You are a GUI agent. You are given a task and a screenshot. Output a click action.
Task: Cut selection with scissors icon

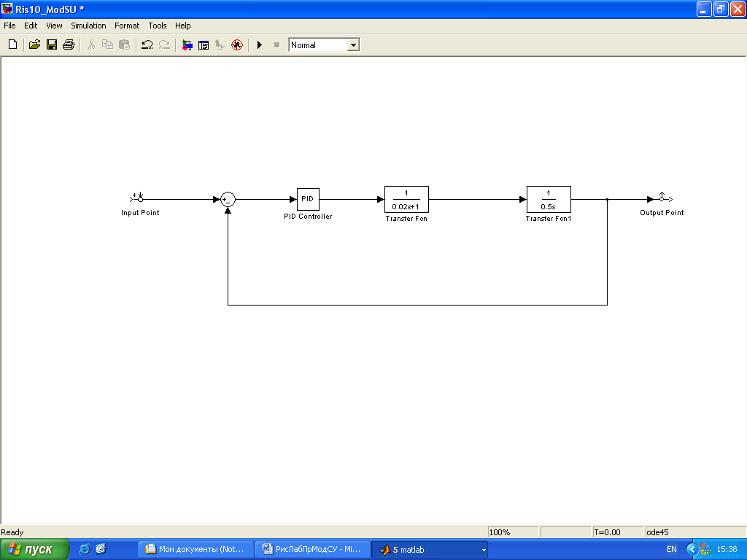pyautogui.click(x=91, y=44)
